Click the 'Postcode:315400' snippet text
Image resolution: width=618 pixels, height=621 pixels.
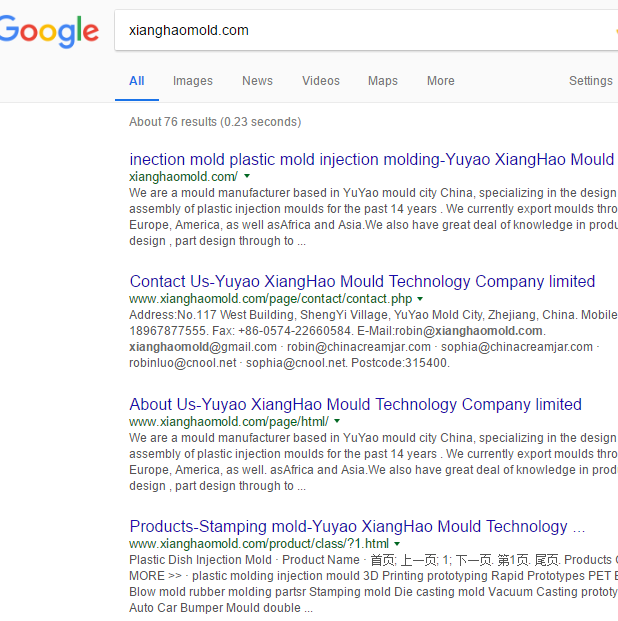click(x=400, y=363)
